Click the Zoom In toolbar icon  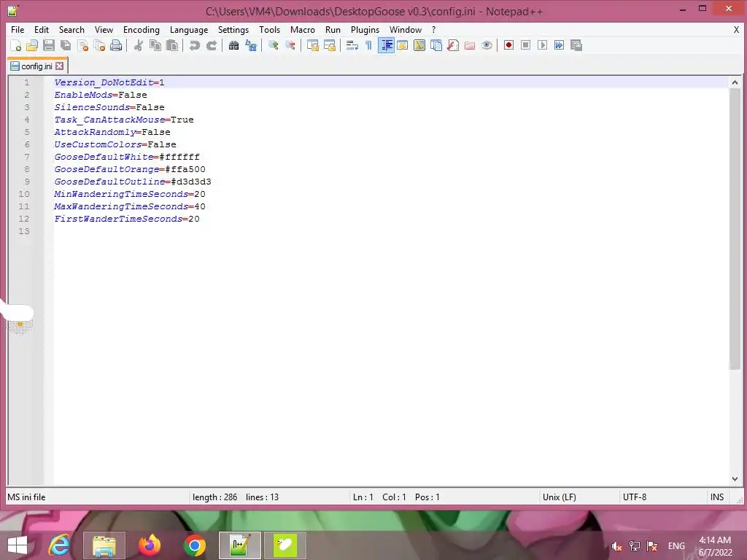coord(273,45)
